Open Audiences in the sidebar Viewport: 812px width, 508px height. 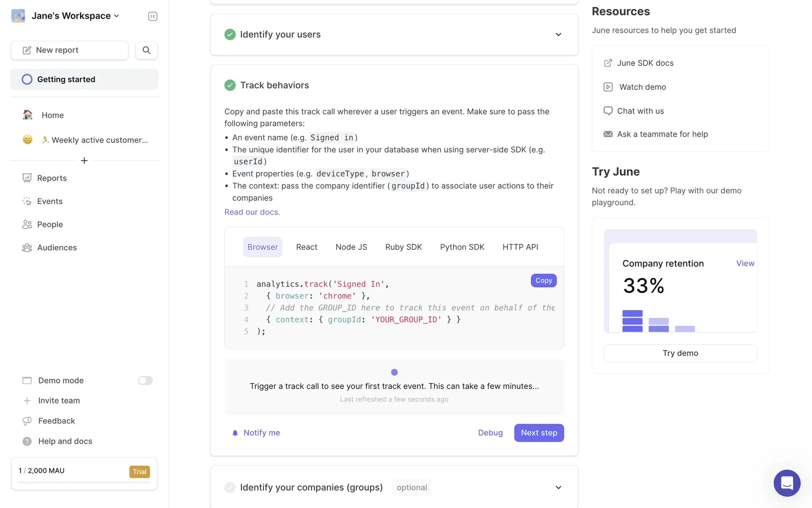(57, 248)
